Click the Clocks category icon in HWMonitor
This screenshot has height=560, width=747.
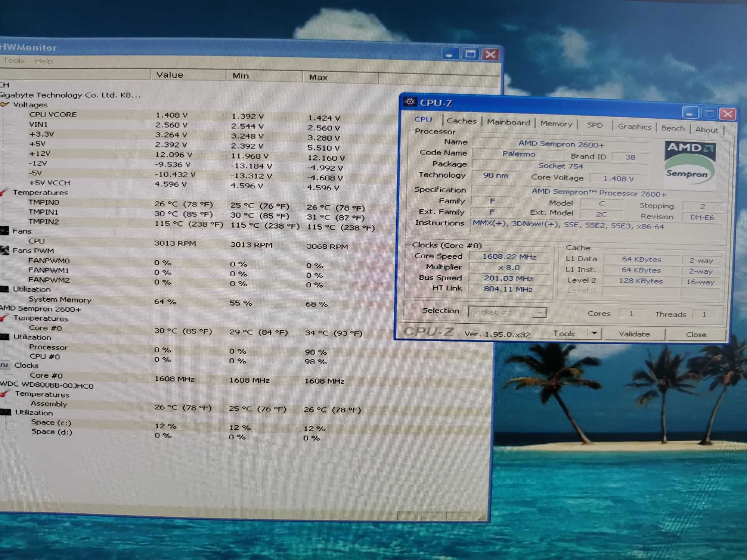coord(4,365)
